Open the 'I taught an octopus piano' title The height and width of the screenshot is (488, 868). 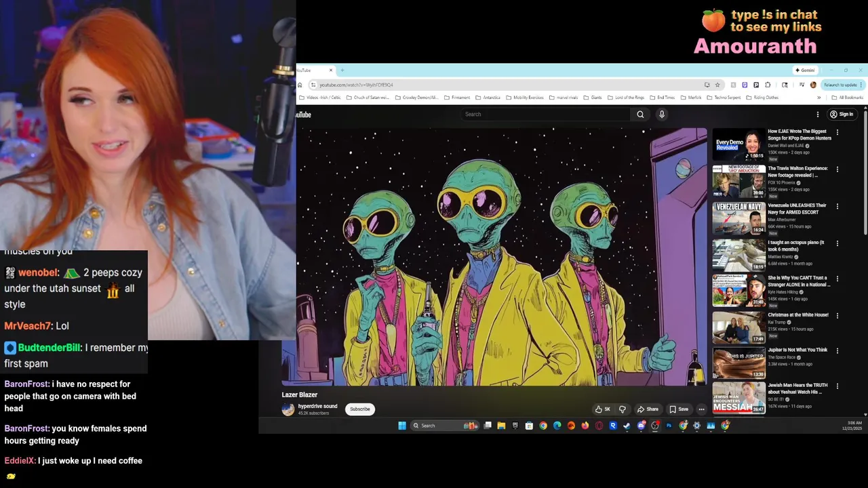click(x=796, y=246)
